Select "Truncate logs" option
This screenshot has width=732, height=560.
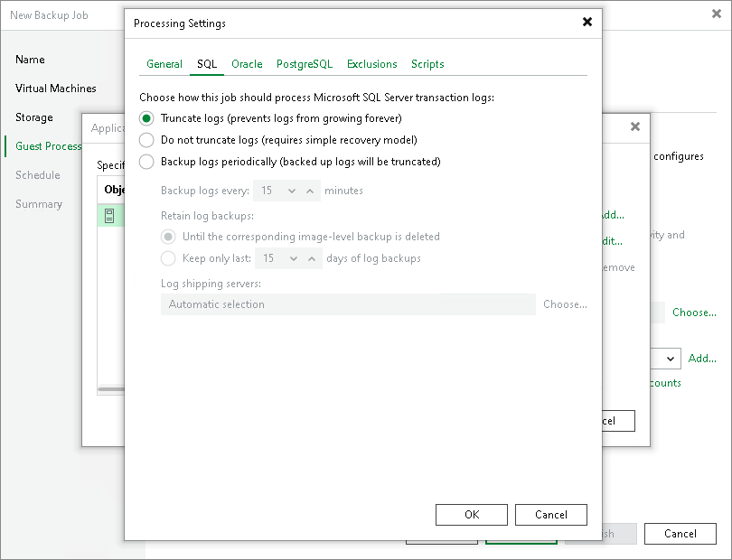click(145, 118)
